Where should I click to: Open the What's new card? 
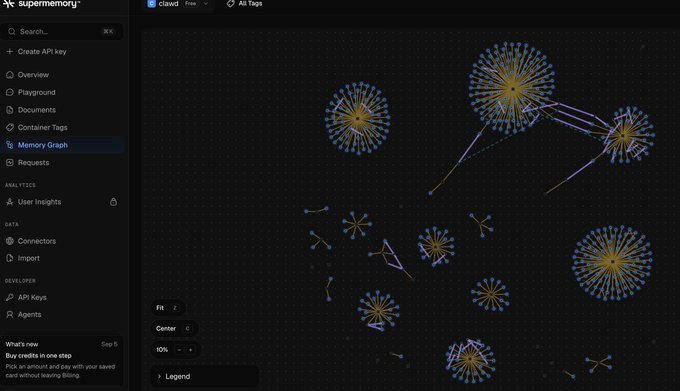tap(62, 361)
